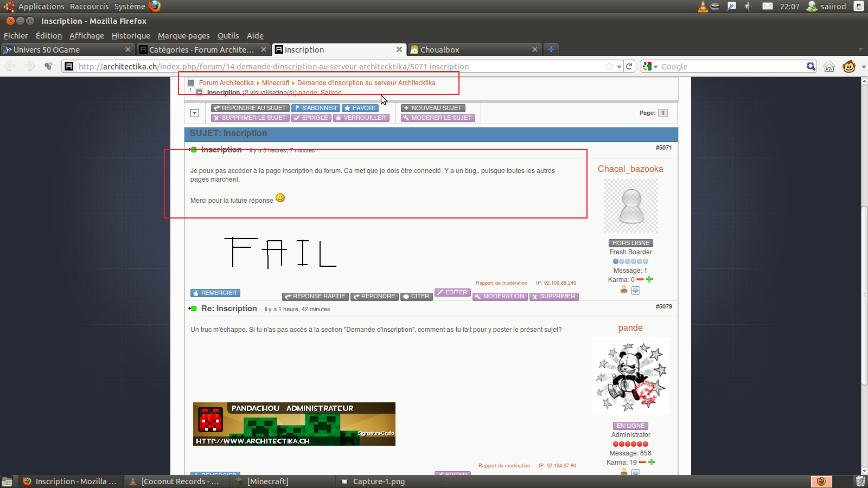Viewport: 868px width, 488px height.
Task: Expand the add-on toolbar dropdown arrow
Action: tap(863, 67)
